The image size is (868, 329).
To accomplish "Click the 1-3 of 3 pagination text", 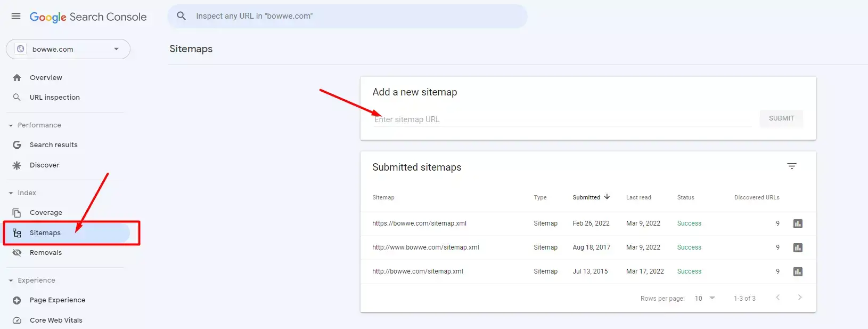I will 744,299.
